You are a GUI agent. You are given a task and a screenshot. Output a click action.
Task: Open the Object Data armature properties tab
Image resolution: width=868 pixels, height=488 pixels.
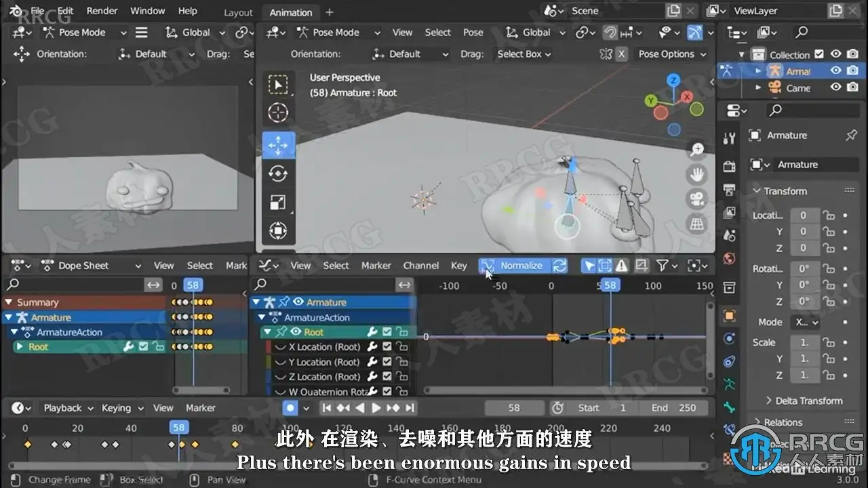pyautogui.click(x=730, y=384)
